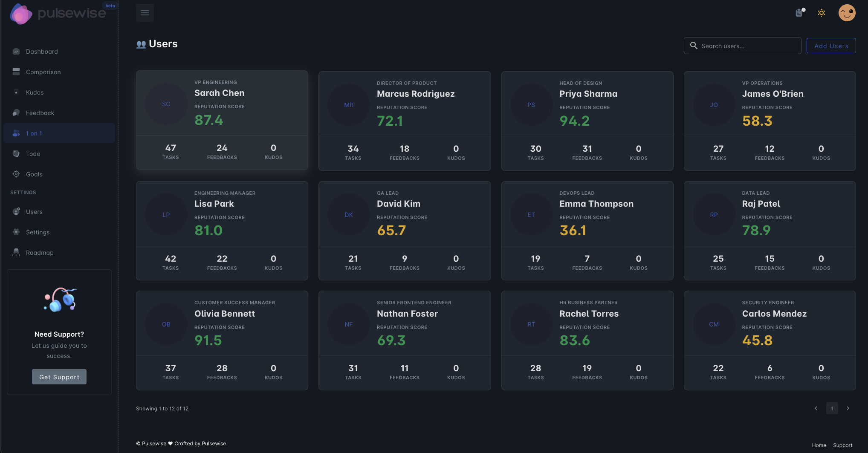The image size is (868, 453).
Task: Click the Add Users button
Action: [831, 46]
